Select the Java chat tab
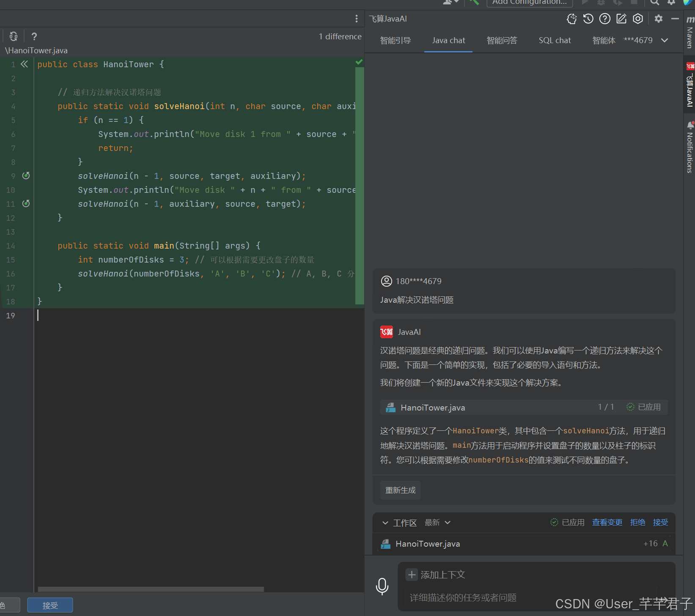 point(448,41)
